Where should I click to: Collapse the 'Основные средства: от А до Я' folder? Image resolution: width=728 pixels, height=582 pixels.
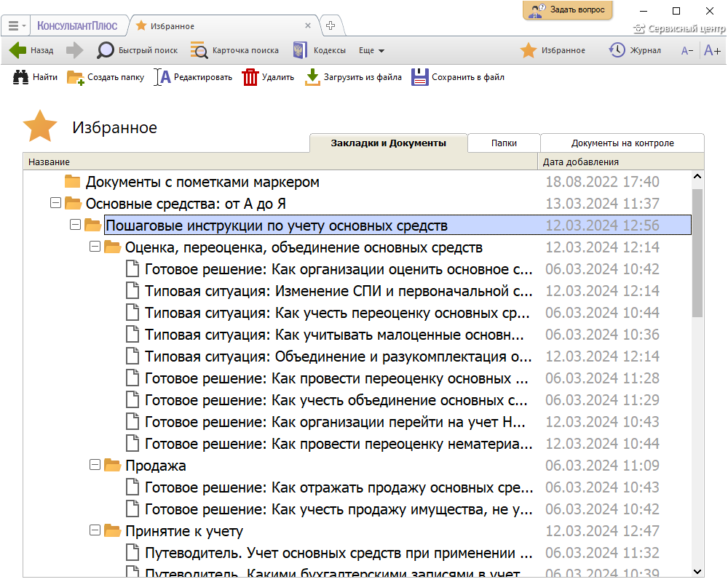56,203
